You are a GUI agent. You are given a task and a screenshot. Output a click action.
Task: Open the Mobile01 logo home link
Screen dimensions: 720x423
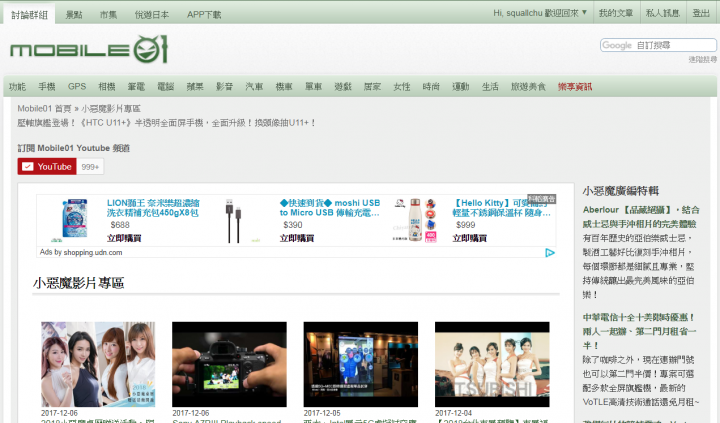tap(89, 49)
